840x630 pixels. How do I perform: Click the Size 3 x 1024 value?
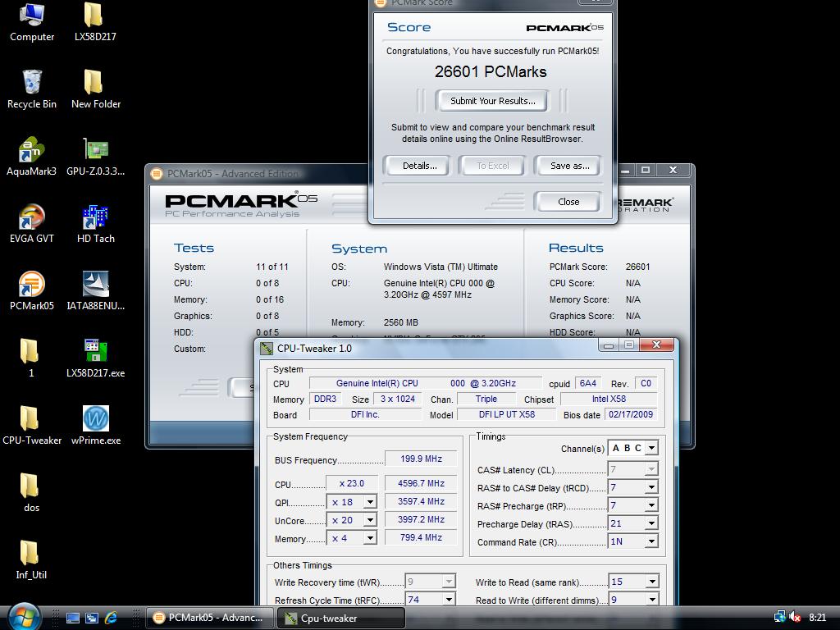click(x=398, y=399)
